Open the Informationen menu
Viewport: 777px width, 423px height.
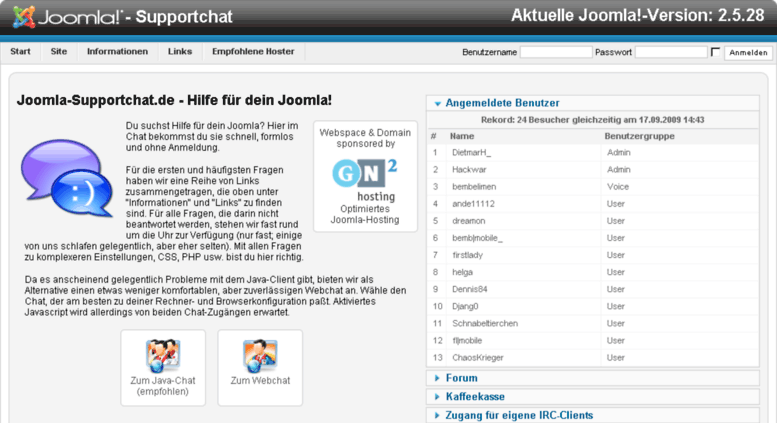coord(117,52)
